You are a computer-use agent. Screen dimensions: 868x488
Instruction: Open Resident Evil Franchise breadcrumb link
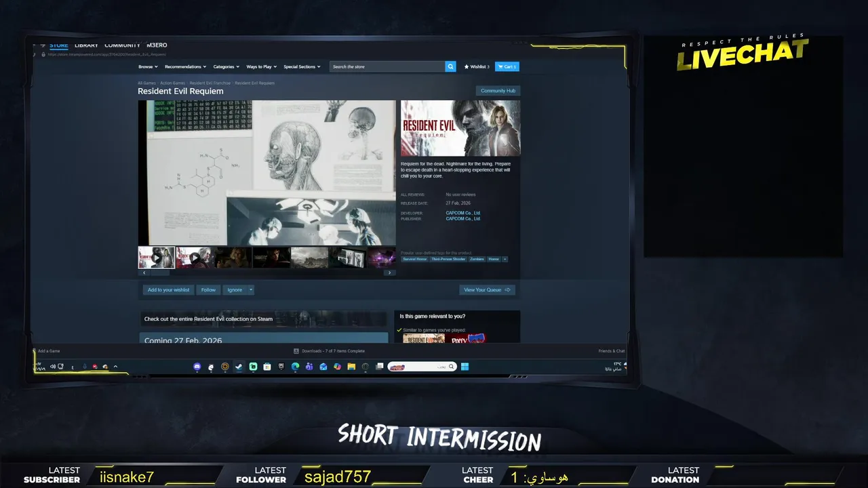point(210,83)
